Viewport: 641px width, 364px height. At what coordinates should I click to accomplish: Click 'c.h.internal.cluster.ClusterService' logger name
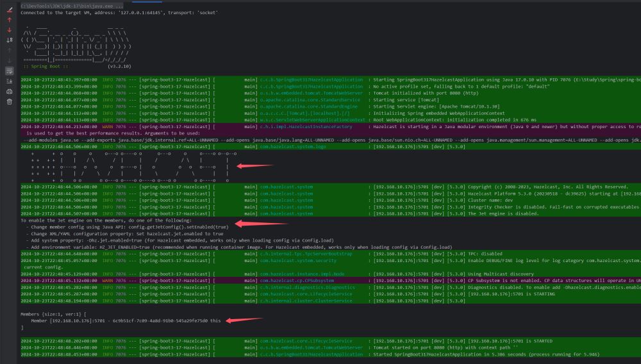pos(306,301)
